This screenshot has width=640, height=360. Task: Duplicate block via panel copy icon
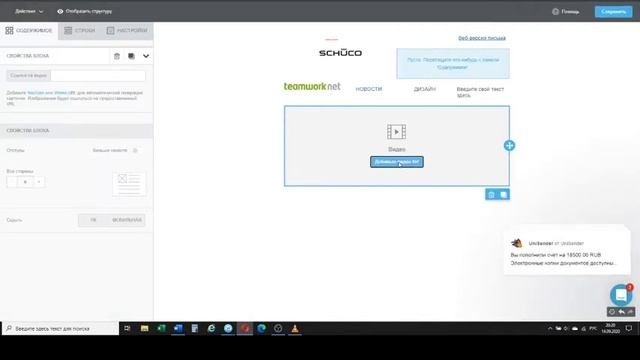[131, 56]
